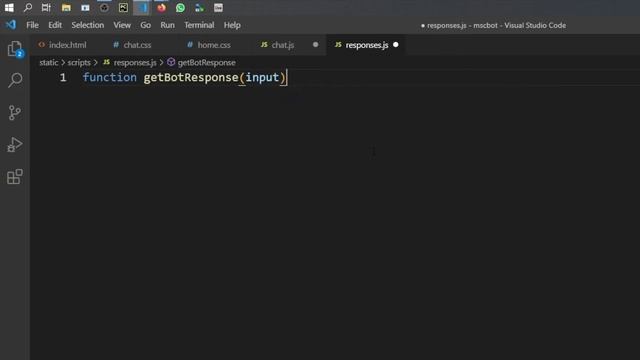This screenshot has width=640, height=360.
Task: Open Windows taskbar search
Action: pos(28,7)
